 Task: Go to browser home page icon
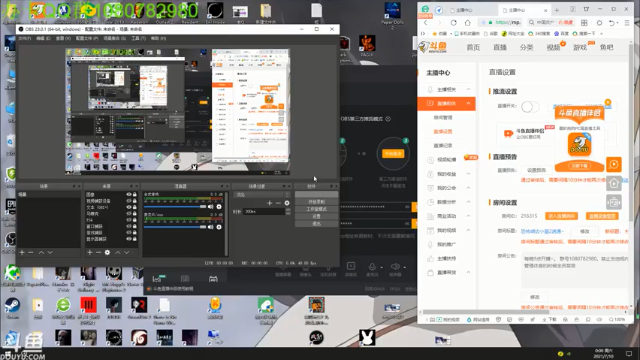coord(468,22)
